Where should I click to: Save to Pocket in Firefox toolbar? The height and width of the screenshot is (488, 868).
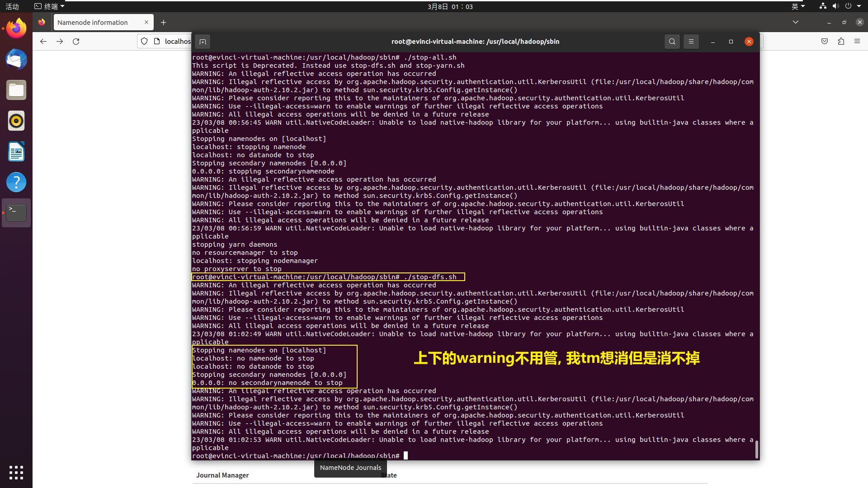[x=825, y=41]
